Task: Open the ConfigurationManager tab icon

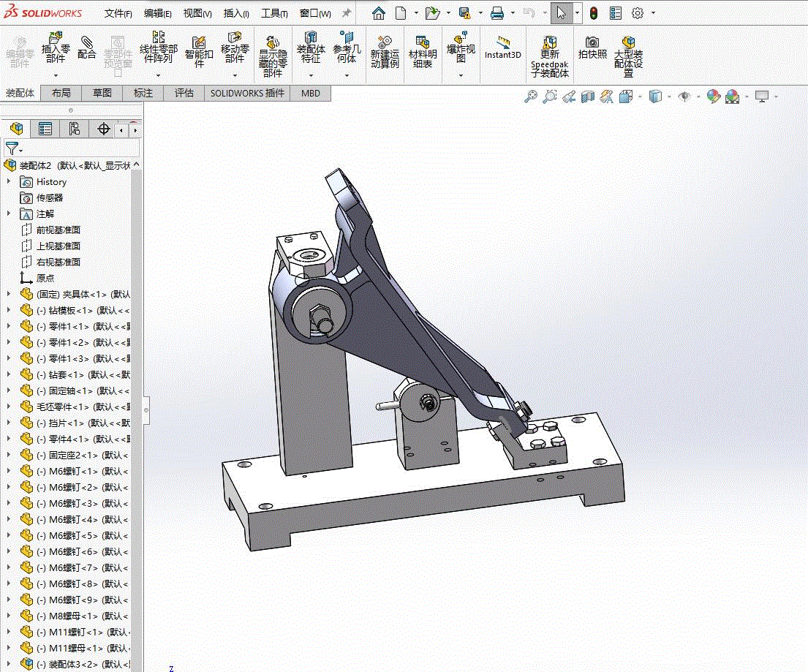Action: click(74, 129)
